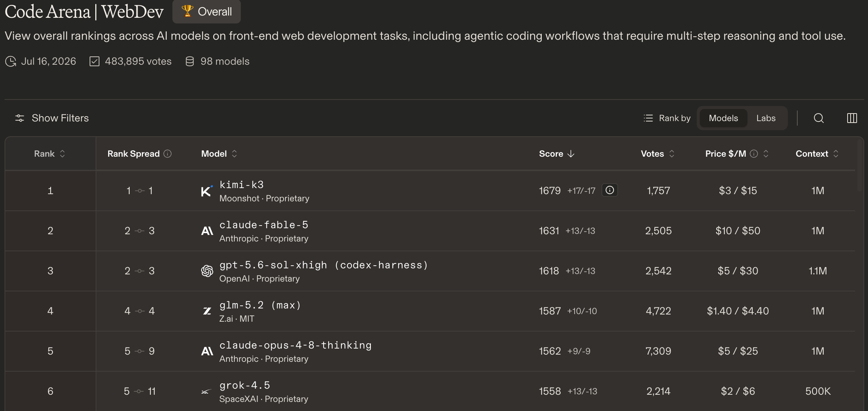The image size is (868, 411).
Task: Sort by the Model column header
Action: coord(219,154)
